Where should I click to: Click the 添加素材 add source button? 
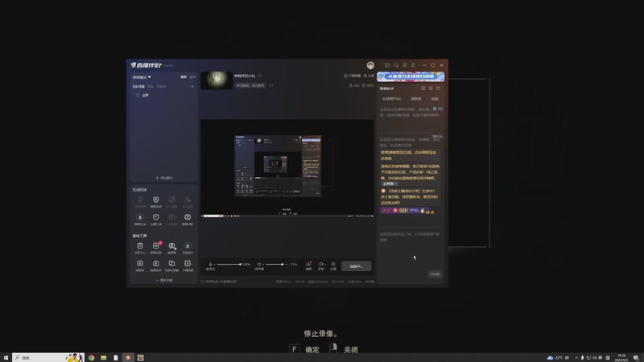164,178
